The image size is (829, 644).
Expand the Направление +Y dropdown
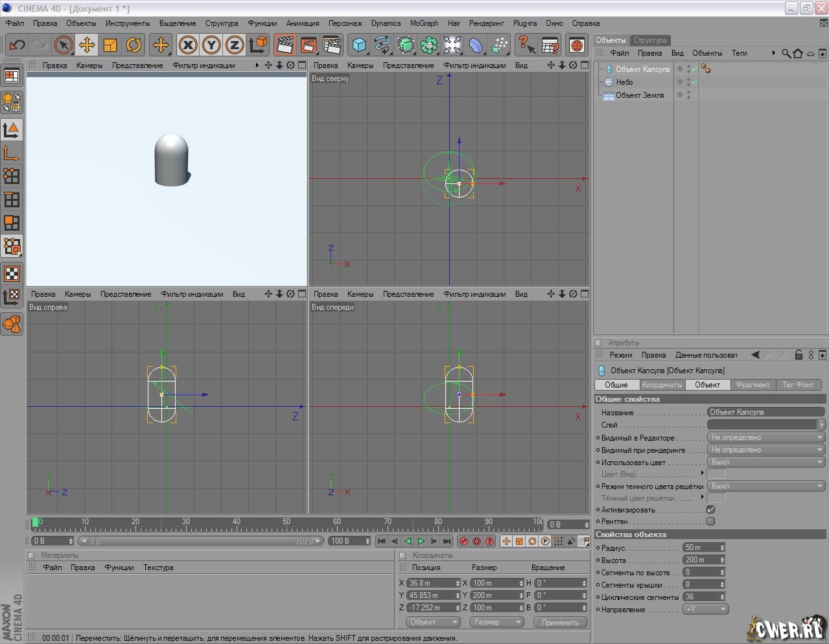coord(705,609)
